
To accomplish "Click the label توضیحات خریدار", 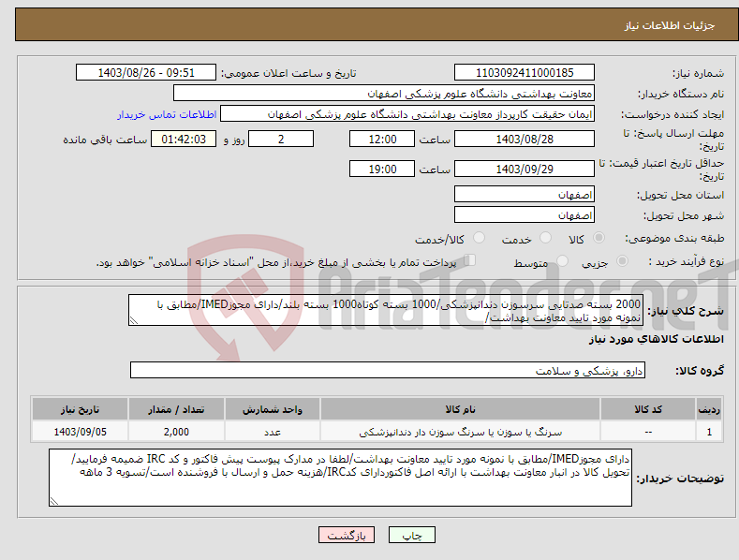I will pyautogui.click(x=680, y=479).
